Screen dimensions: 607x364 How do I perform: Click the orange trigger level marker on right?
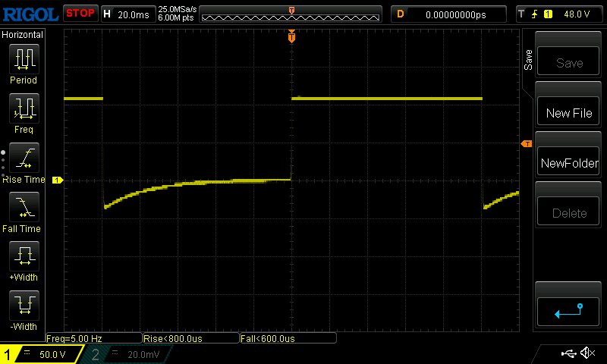527,144
